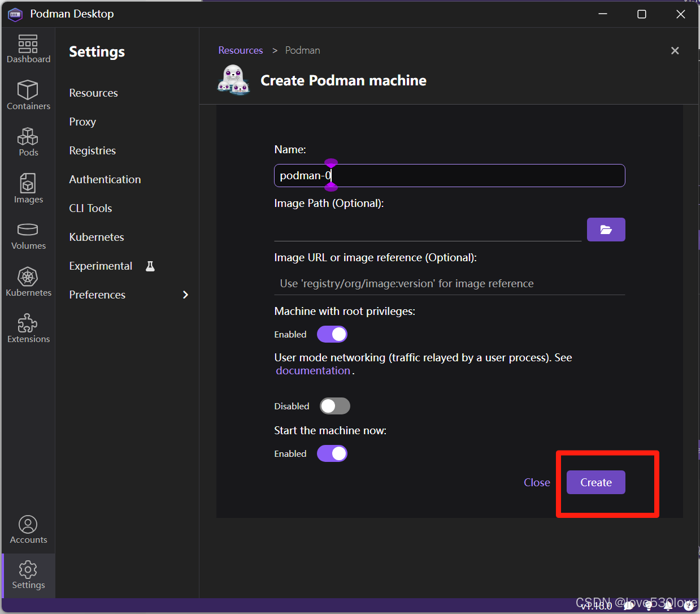Open Kubernetes in the left navigation bar
The image size is (700, 614).
coord(28,282)
